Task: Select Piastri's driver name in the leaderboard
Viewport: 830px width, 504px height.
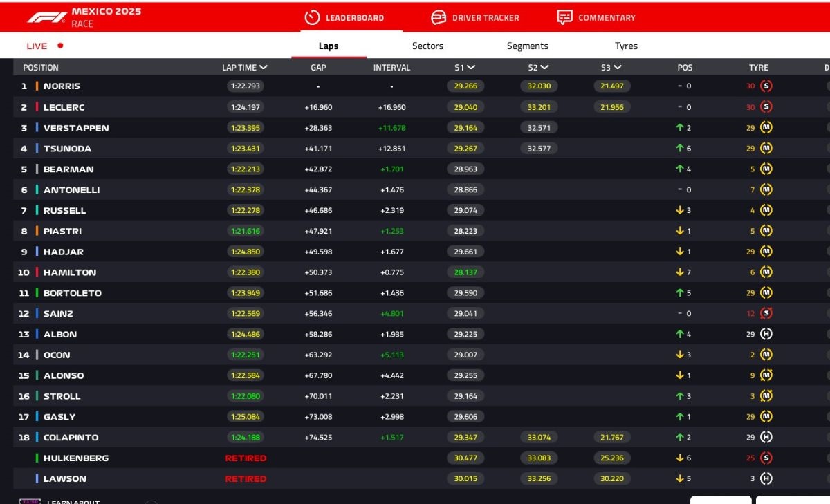Action: click(62, 231)
